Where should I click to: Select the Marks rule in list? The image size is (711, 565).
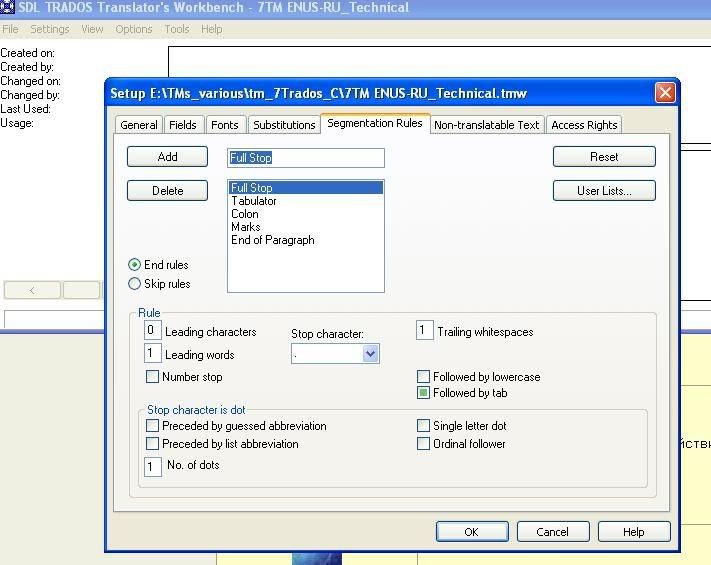[306, 227]
